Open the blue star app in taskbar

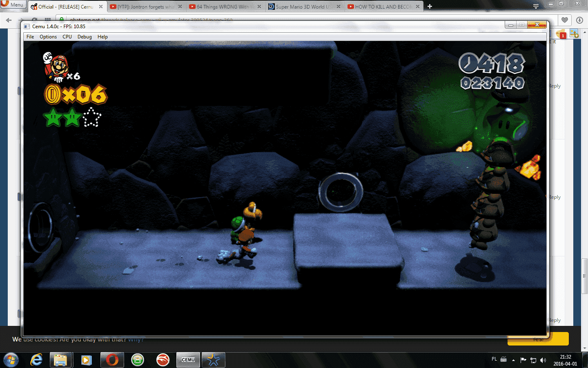coord(214,360)
